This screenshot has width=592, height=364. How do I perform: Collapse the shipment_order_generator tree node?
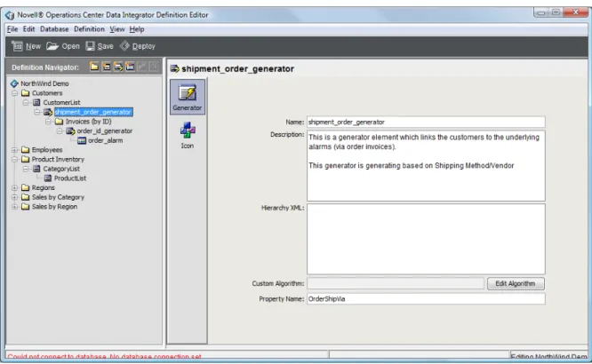click(37, 112)
